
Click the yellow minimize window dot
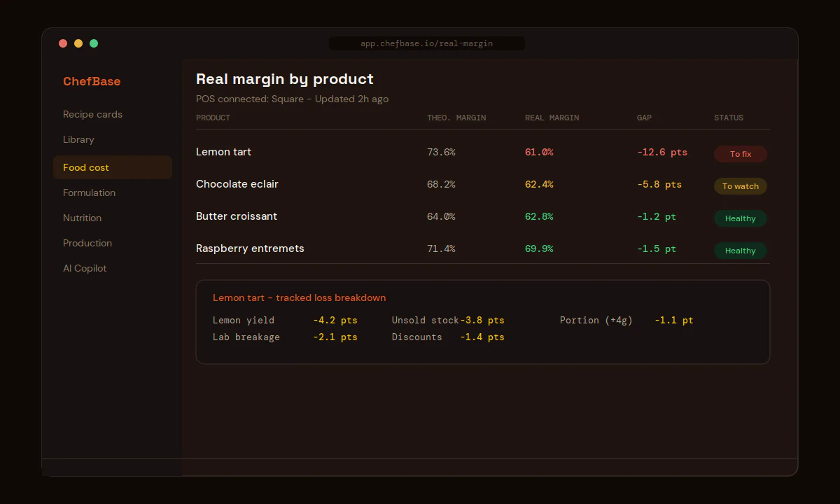pyautogui.click(x=78, y=43)
